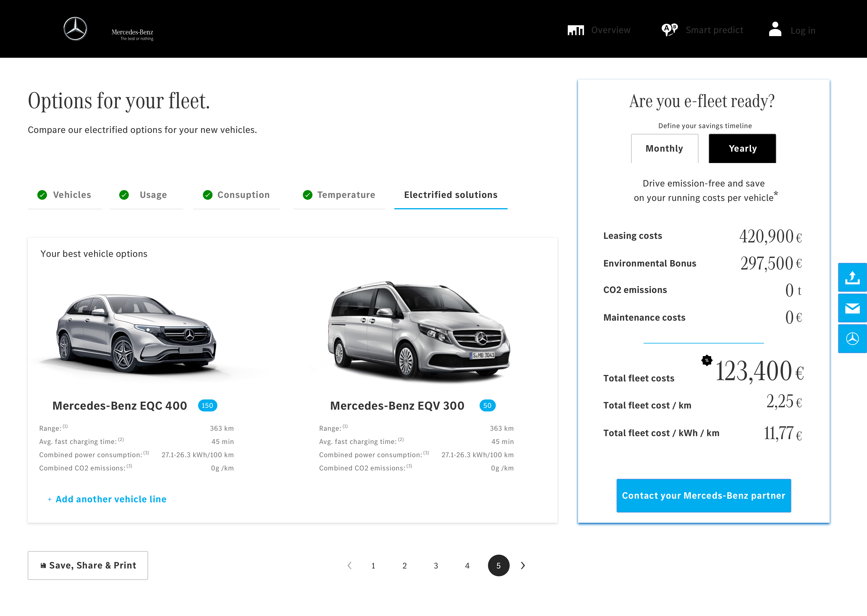This screenshot has width=867, height=616.
Task: Click the blue Mercedes star side button
Action: [x=852, y=339]
